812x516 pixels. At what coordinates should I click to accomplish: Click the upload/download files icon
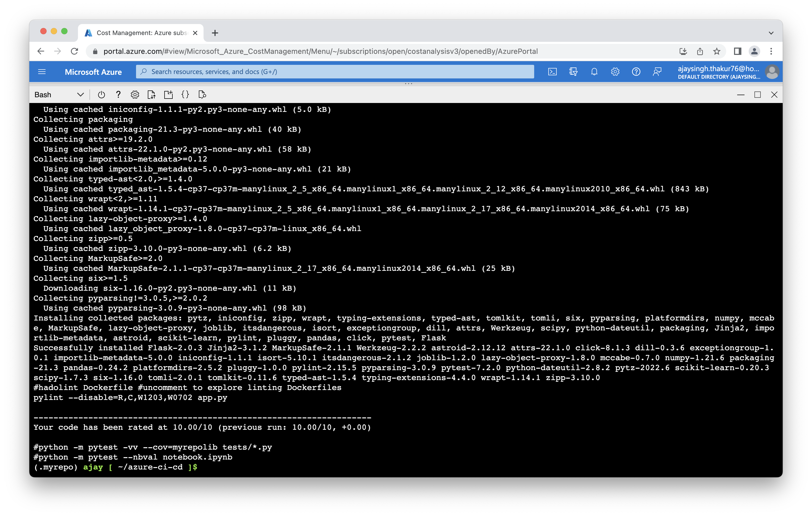(x=151, y=95)
